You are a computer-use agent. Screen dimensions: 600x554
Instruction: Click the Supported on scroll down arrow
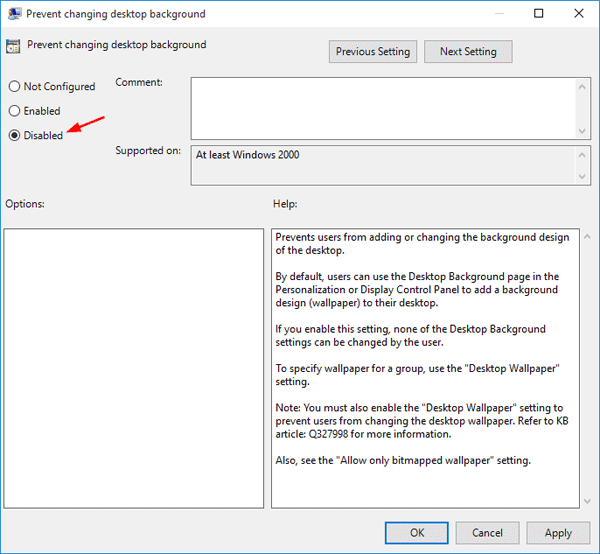click(581, 177)
